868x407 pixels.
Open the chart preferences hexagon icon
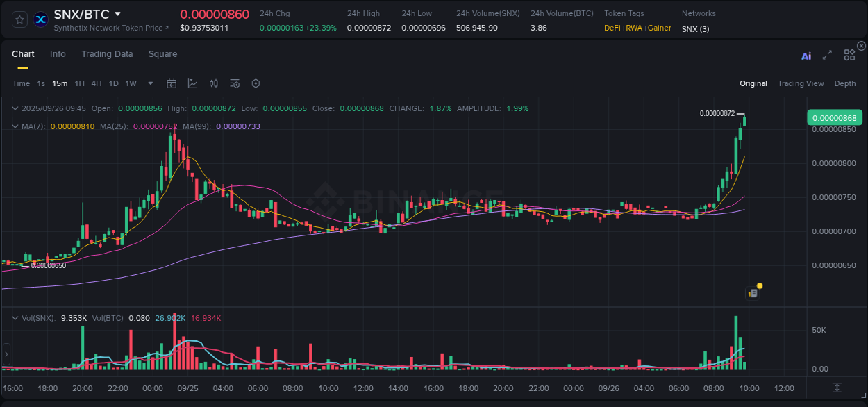coord(256,83)
